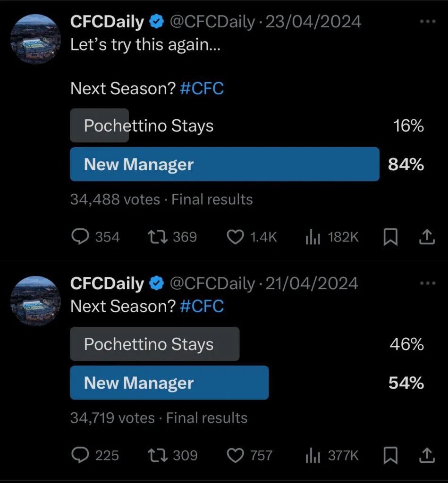Bookmark the 23/04/2024 tweet
448x483 pixels.
[390, 237]
